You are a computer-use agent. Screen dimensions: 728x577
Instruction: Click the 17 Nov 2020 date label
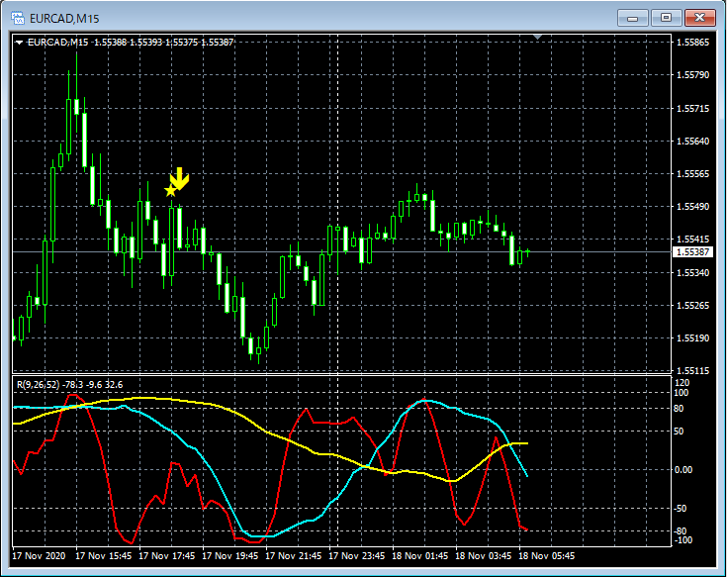[39, 555]
